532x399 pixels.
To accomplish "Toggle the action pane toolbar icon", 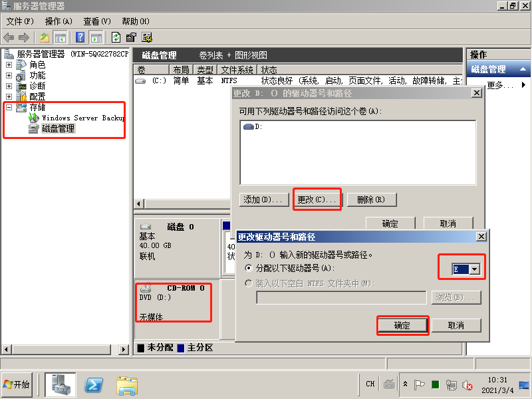I will click(x=96, y=37).
